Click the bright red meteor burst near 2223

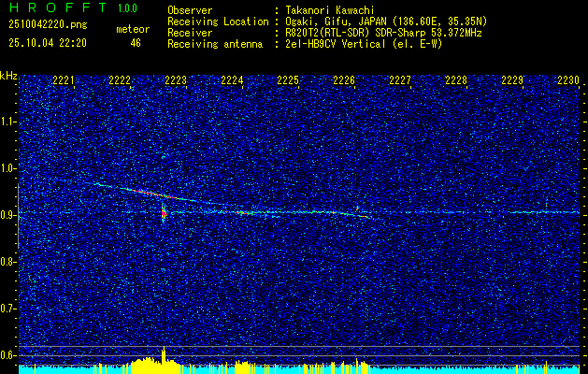pos(164,214)
